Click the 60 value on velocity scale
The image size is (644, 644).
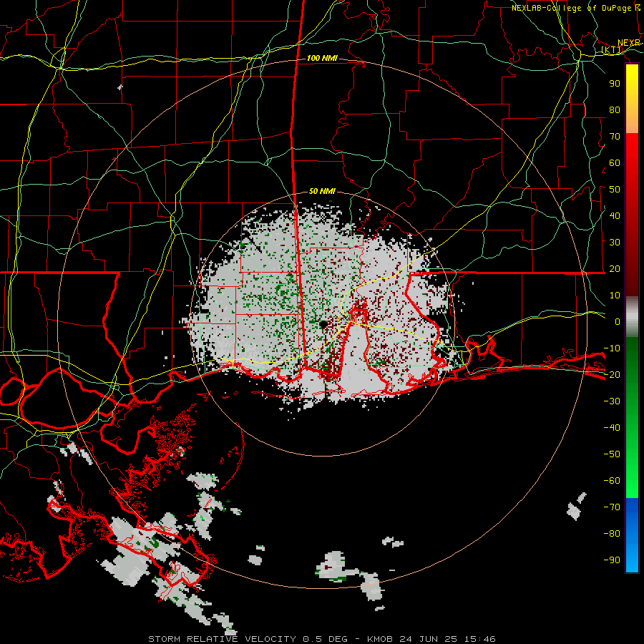click(x=615, y=163)
